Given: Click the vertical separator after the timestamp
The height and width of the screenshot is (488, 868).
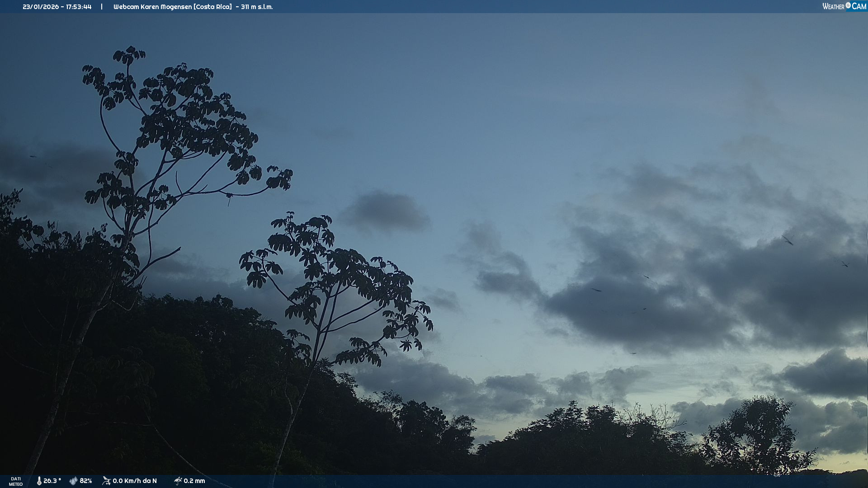Looking at the screenshot, I should point(102,7).
